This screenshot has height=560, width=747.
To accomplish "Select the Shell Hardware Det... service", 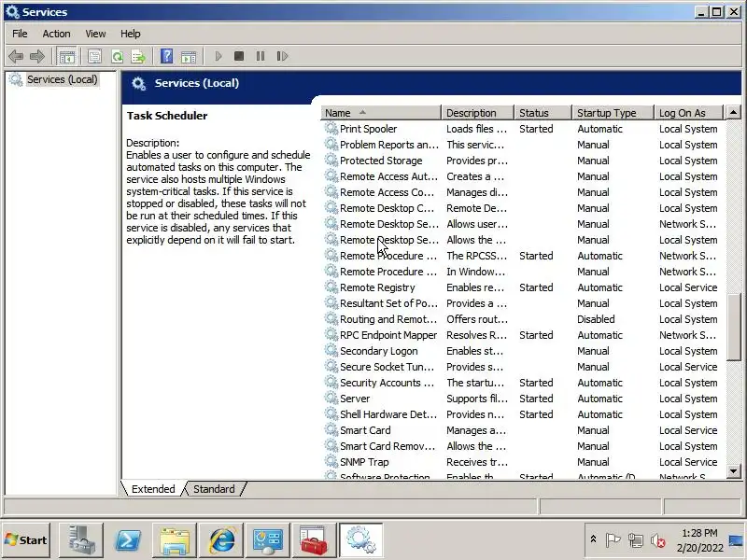I will pyautogui.click(x=523, y=414).
